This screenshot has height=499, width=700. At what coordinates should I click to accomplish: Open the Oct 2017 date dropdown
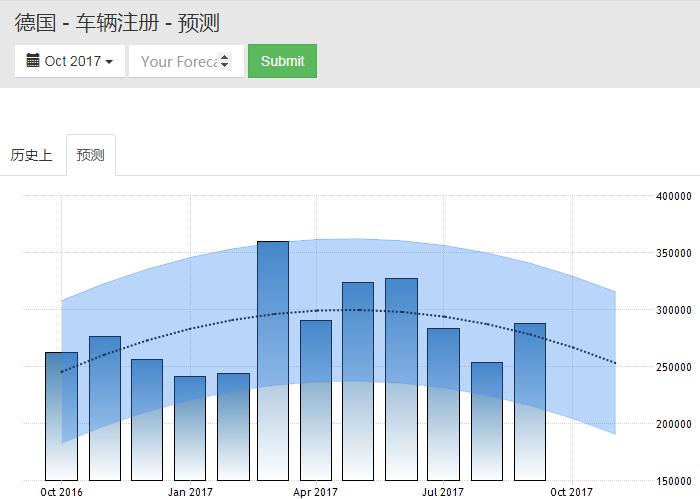(x=70, y=61)
